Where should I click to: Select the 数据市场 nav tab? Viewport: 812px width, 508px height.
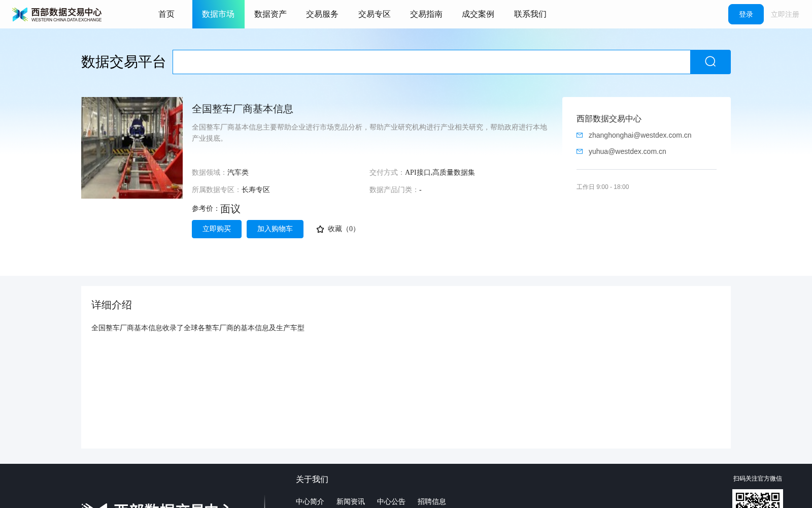point(218,14)
